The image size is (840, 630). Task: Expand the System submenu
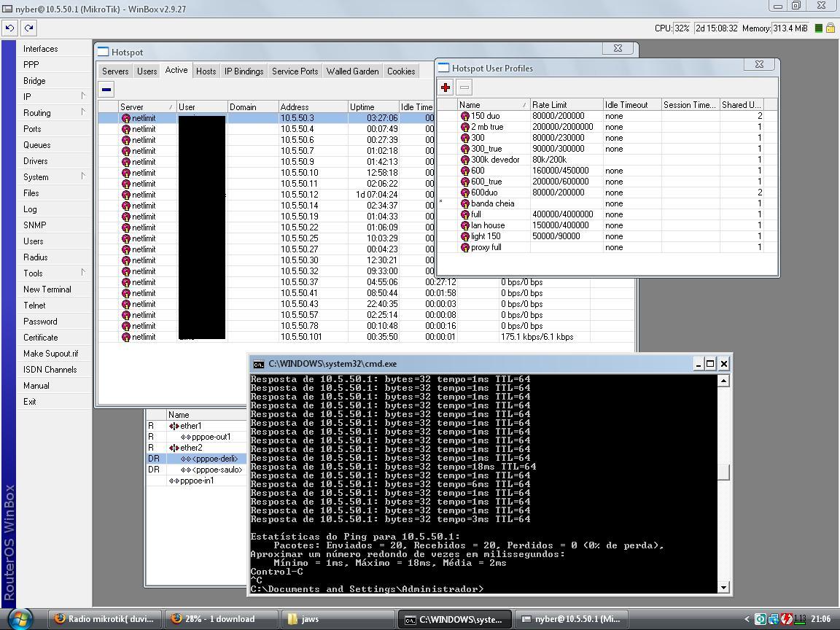point(83,176)
